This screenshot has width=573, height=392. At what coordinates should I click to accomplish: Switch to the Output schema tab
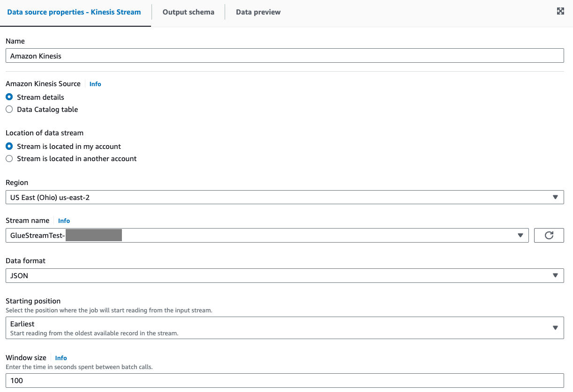(188, 12)
